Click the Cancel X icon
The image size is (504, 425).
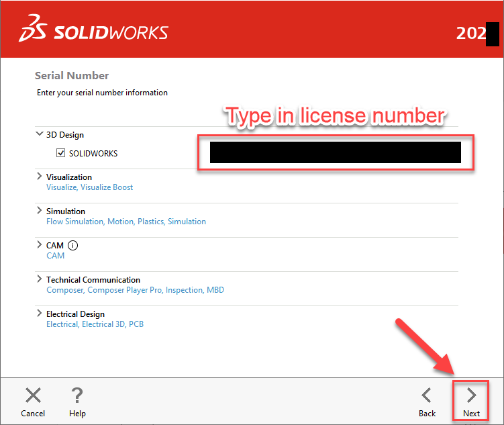[x=33, y=395]
